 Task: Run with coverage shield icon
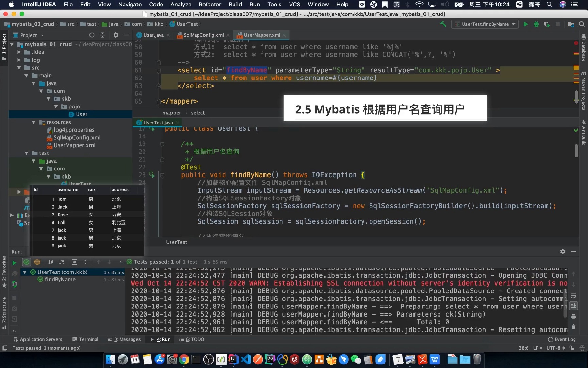point(547,24)
